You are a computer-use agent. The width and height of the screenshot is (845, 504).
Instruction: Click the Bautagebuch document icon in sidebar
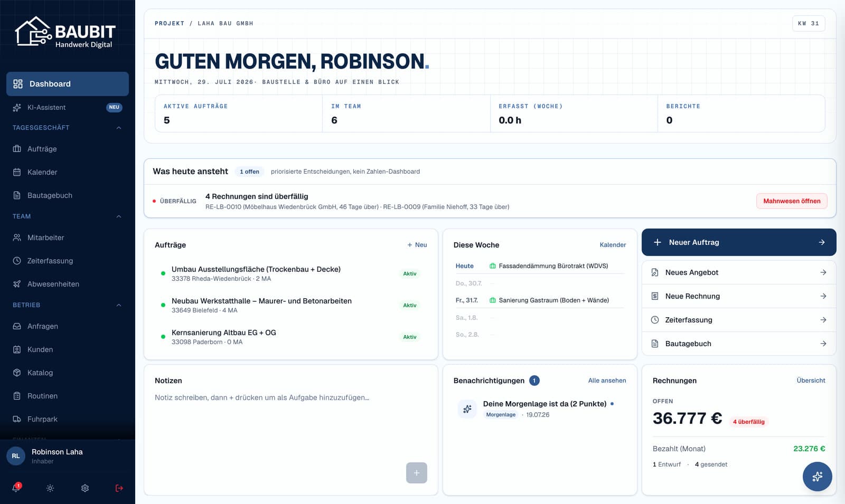17,195
